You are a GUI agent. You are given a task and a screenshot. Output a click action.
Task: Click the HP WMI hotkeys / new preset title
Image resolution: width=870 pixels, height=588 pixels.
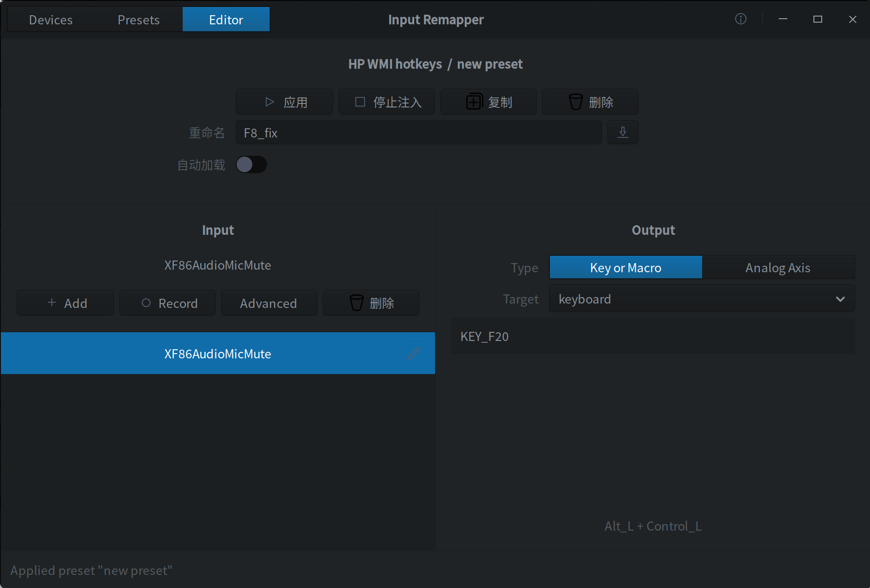tap(435, 64)
